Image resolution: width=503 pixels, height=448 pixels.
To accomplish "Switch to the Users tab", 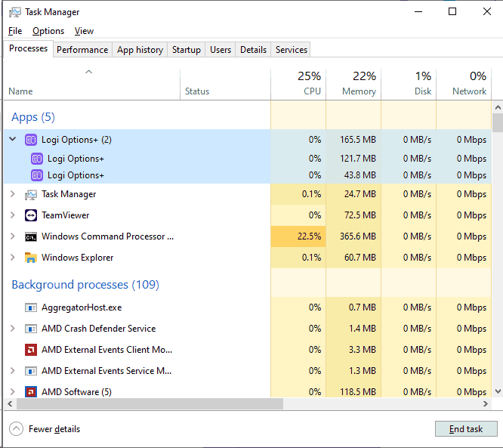I will coord(221,50).
